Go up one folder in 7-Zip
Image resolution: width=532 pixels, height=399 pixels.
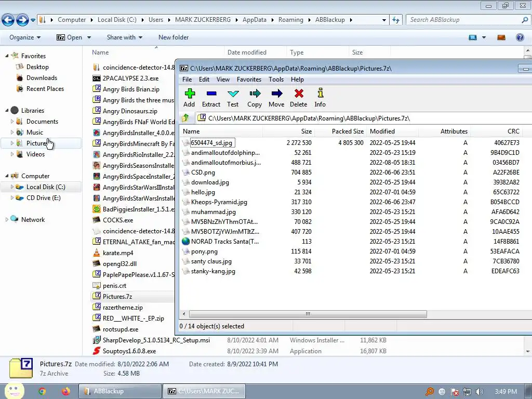185,118
